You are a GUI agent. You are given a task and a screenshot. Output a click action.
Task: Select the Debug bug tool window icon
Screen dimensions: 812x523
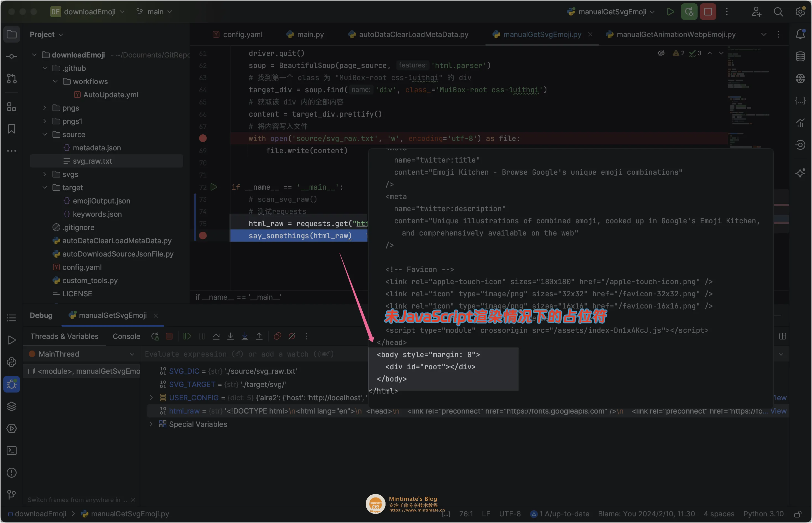[12, 384]
